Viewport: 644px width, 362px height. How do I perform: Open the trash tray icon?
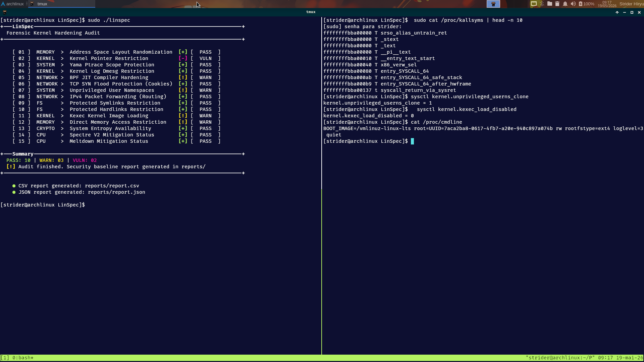[x=557, y=4]
